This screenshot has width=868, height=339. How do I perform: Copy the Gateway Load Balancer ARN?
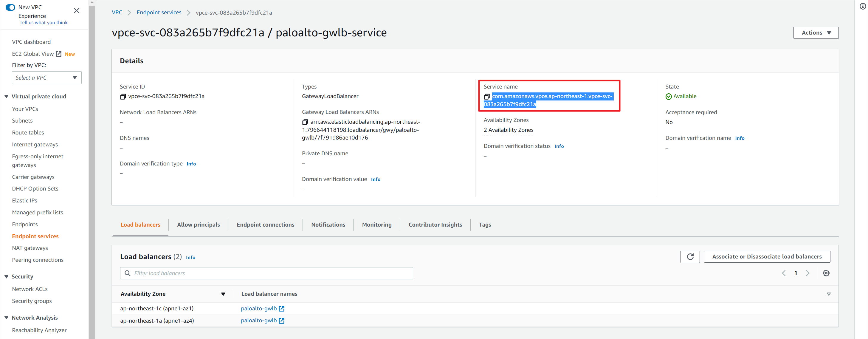[x=305, y=122]
